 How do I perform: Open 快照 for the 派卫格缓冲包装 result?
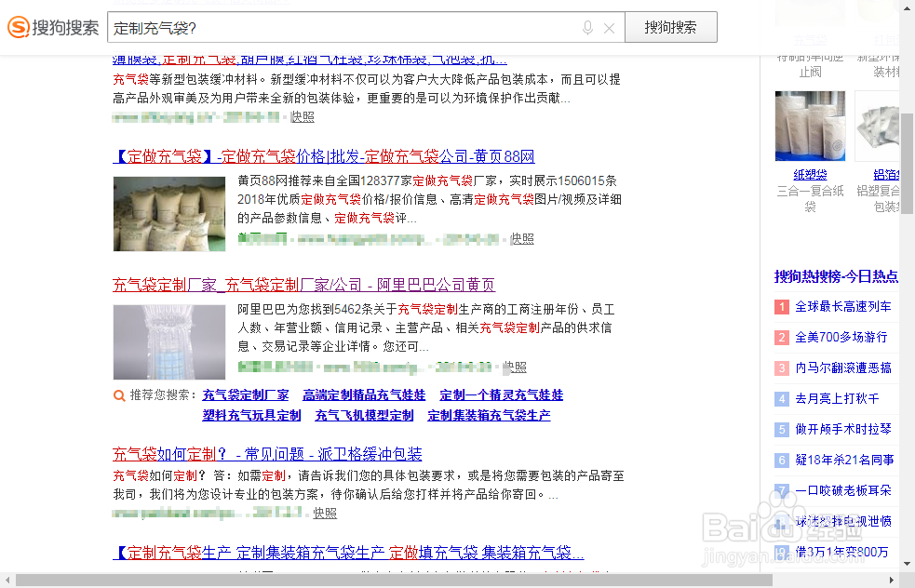325,513
